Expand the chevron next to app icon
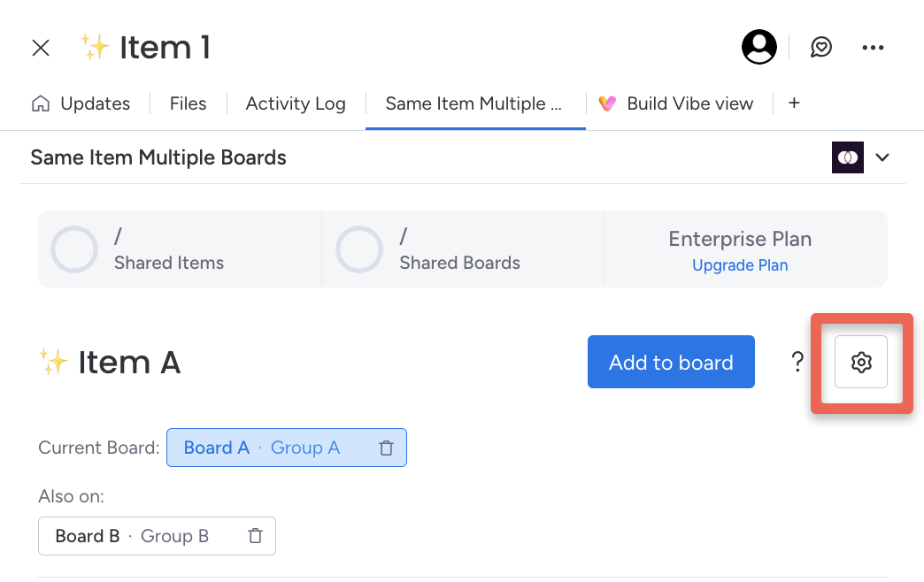This screenshot has width=924, height=582. (882, 157)
